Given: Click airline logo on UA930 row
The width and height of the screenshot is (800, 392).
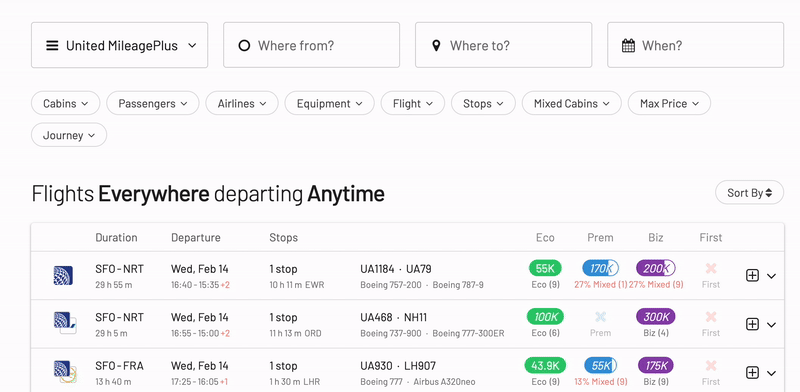Looking at the screenshot, I should [x=65, y=372].
